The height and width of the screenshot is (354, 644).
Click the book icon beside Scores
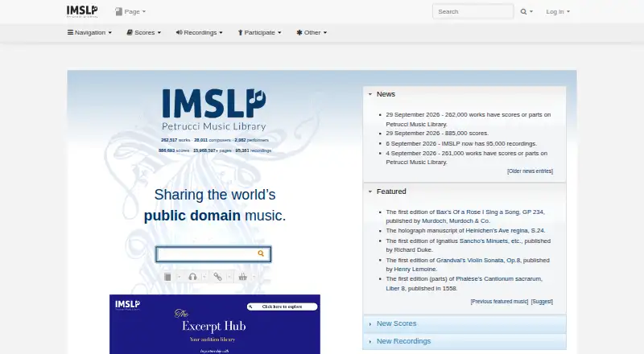pos(130,32)
